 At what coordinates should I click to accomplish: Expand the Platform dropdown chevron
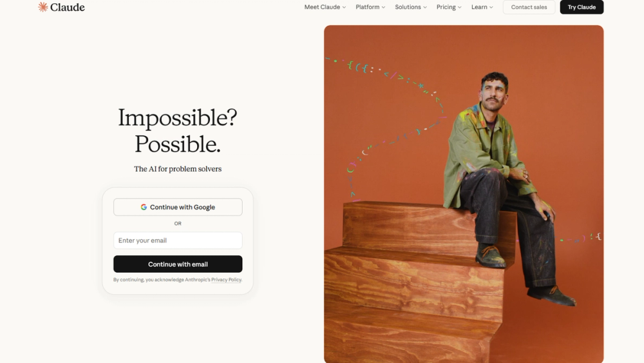tap(383, 7)
